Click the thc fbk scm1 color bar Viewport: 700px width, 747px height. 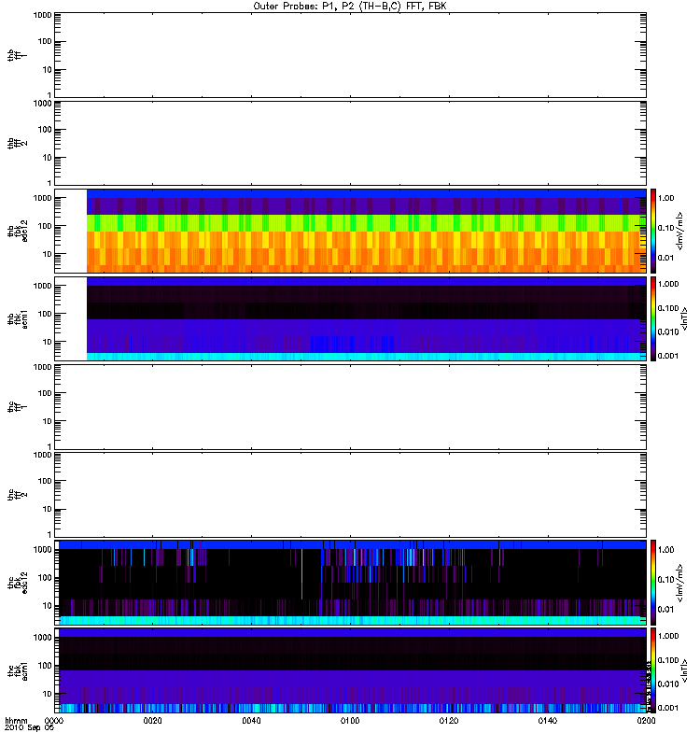pyautogui.click(x=653, y=670)
